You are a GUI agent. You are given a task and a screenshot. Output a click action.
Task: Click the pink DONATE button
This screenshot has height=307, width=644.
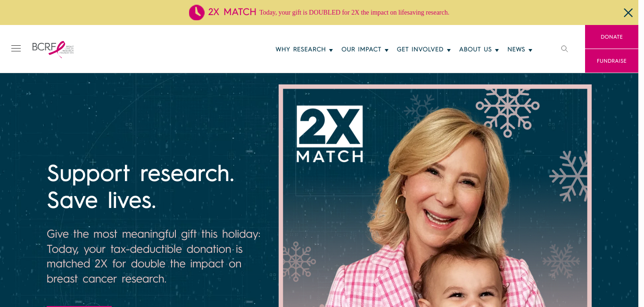[x=611, y=37]
